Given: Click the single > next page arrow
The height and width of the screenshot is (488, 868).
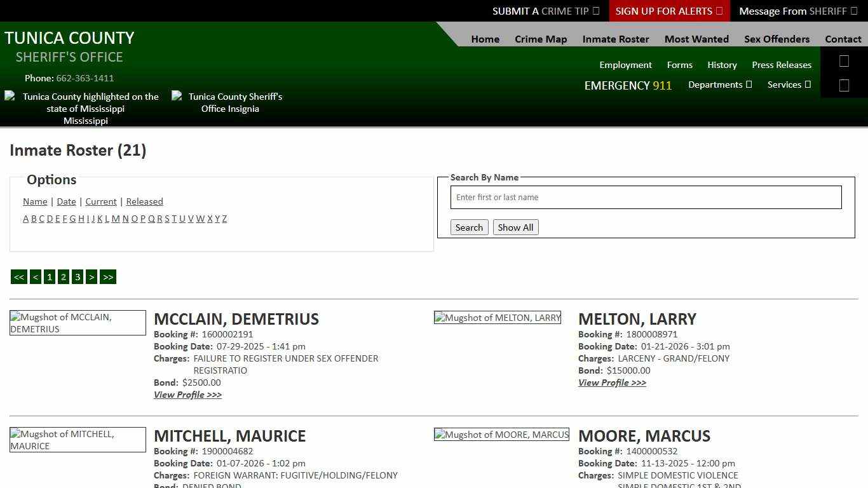Looking at the screenshot, I should (92, 277).
